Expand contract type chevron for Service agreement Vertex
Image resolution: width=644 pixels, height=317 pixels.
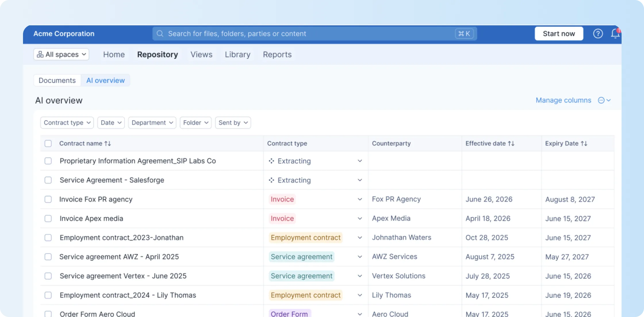coord(360,276)
